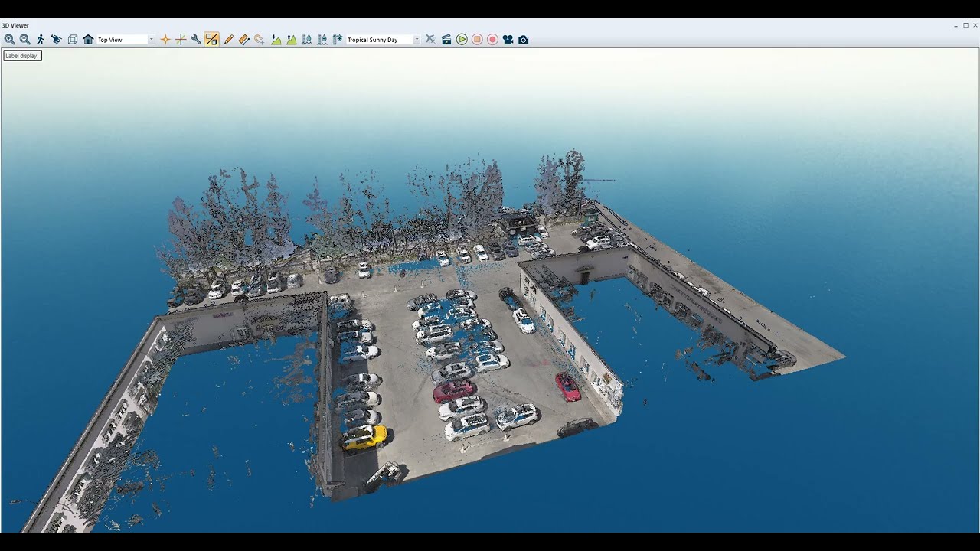This screenshot has height=551, width=980.
Task: Activate walk mode with the pedestrian icon
Action: click(x=41, y=40)
